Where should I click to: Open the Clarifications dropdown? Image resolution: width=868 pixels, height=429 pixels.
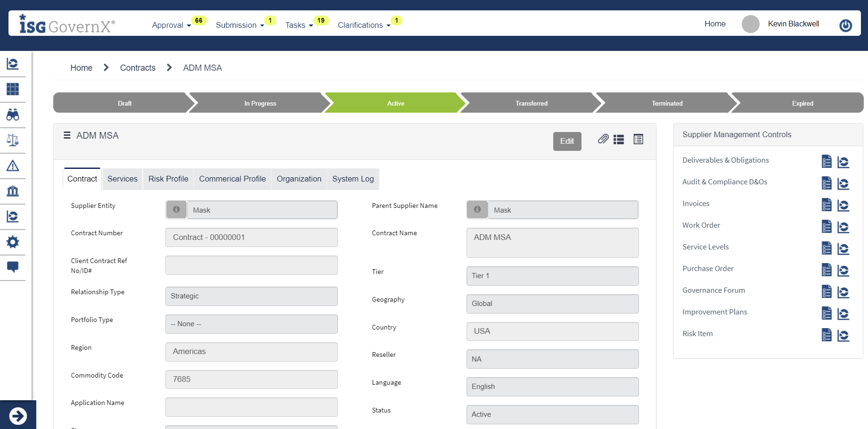[x=364, y=25]
